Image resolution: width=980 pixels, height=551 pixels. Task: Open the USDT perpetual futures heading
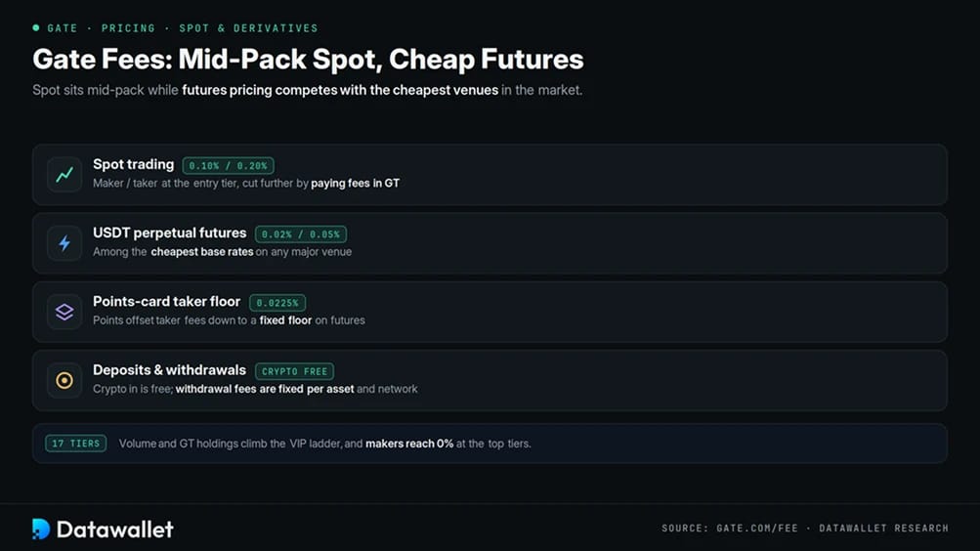click(x=170, y=233)
